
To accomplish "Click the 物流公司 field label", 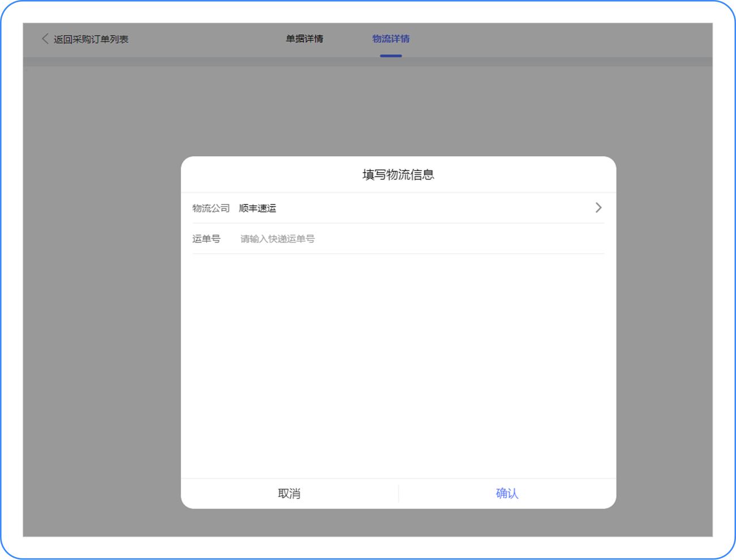I will tap(211, 208).
